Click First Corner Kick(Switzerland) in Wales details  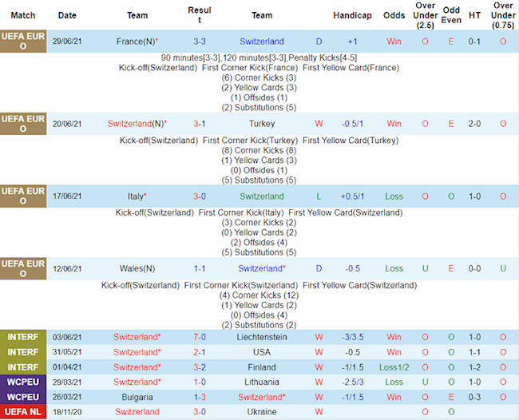241,285
